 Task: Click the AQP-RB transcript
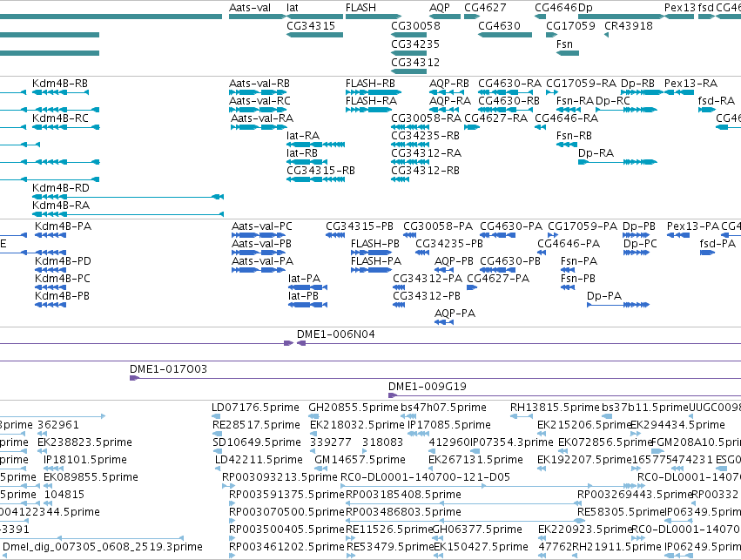447,92
